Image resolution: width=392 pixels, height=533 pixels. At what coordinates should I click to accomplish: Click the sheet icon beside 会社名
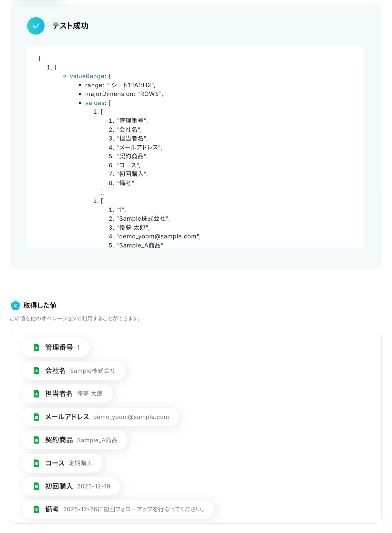pyautogui.click(x=36, y=371)
